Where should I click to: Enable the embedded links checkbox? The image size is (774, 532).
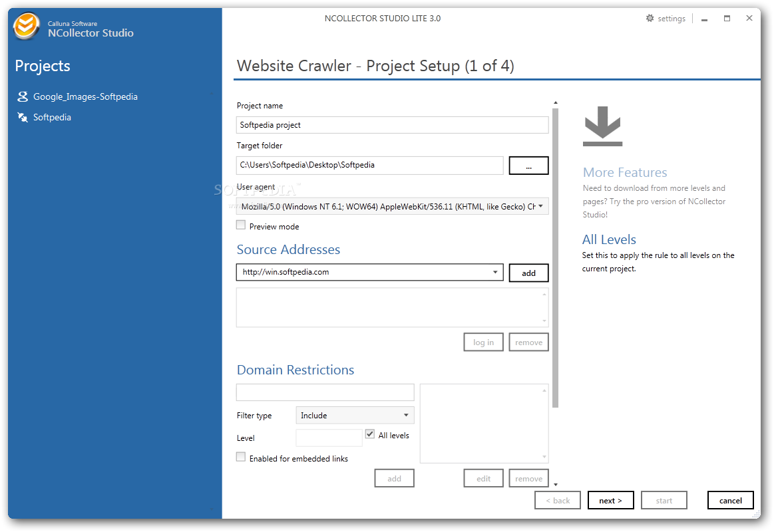[241, 457]
